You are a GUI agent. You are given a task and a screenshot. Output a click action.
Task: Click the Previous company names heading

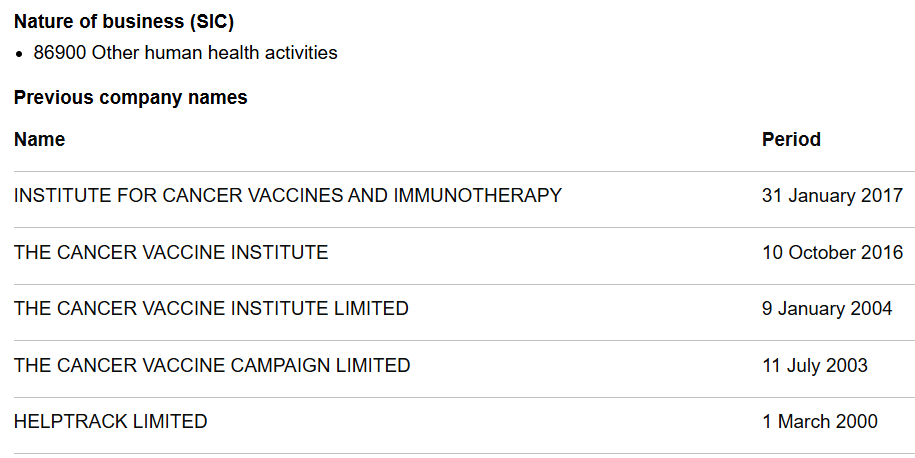131,97
